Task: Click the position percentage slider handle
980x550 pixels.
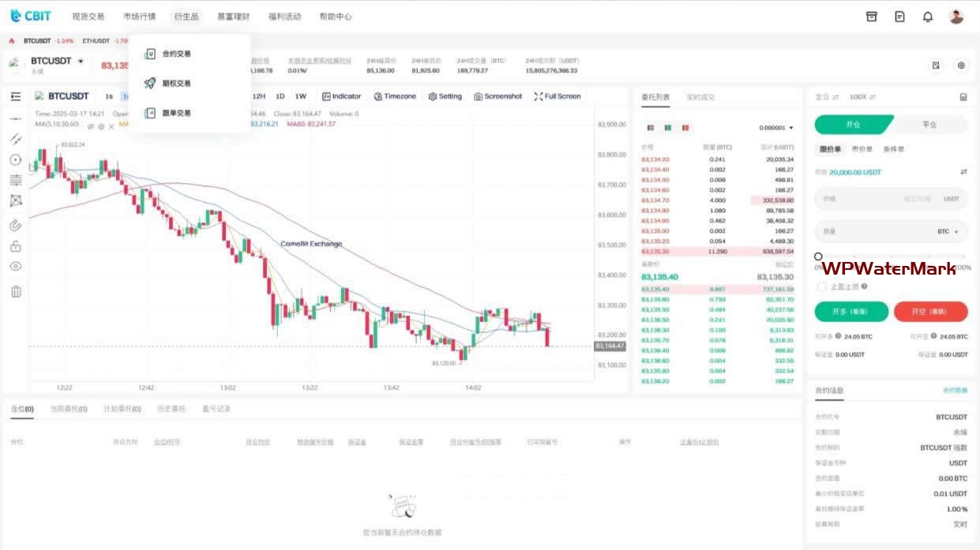Action: [818, 257]
